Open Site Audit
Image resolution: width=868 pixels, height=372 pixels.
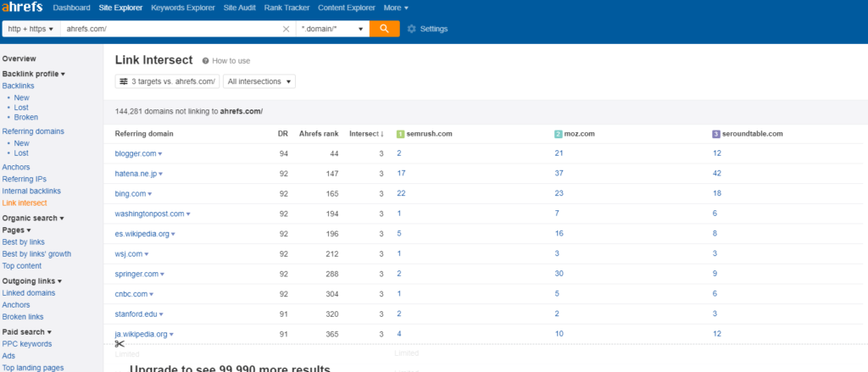(x=239, y=8)
